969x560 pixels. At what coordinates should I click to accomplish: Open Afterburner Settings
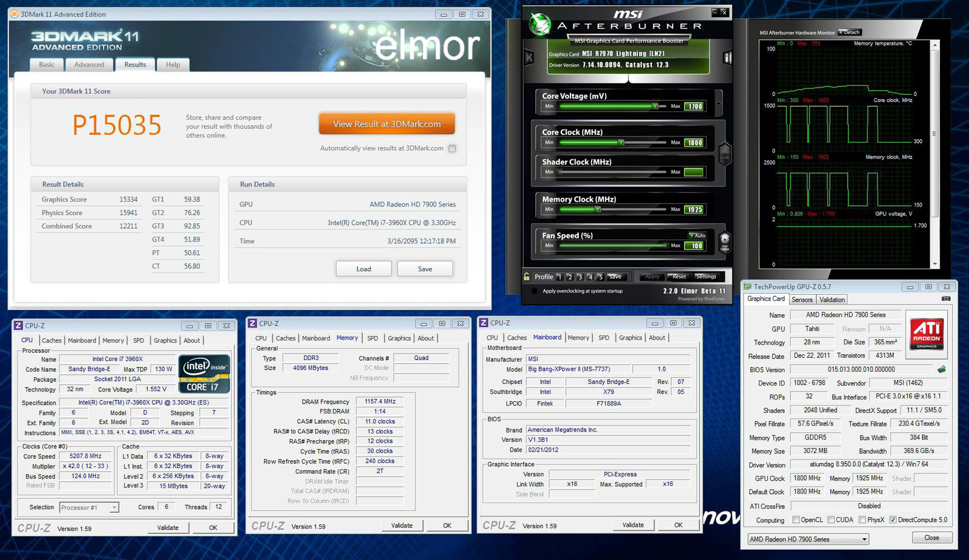[706, 277]
